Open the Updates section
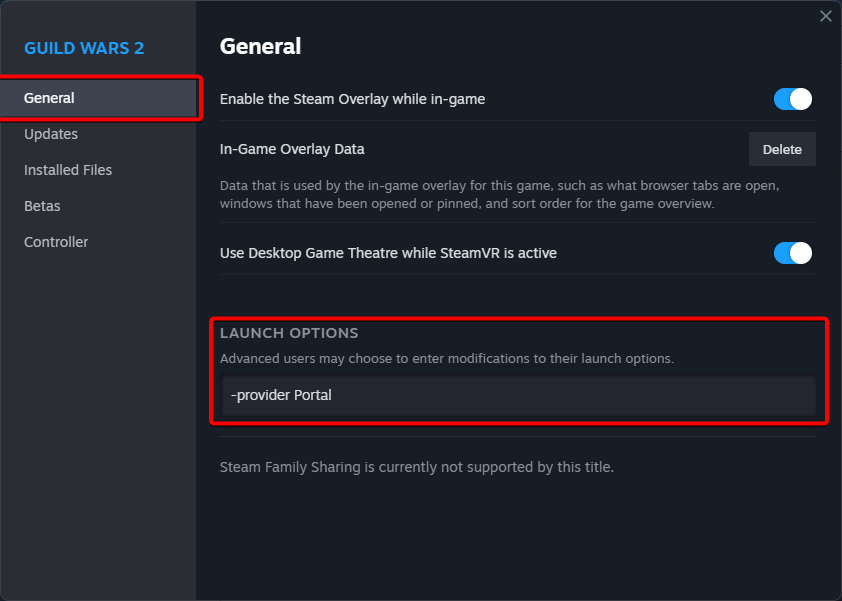The width and height of the screenshot is (842, 601). (x=51, y=134)
